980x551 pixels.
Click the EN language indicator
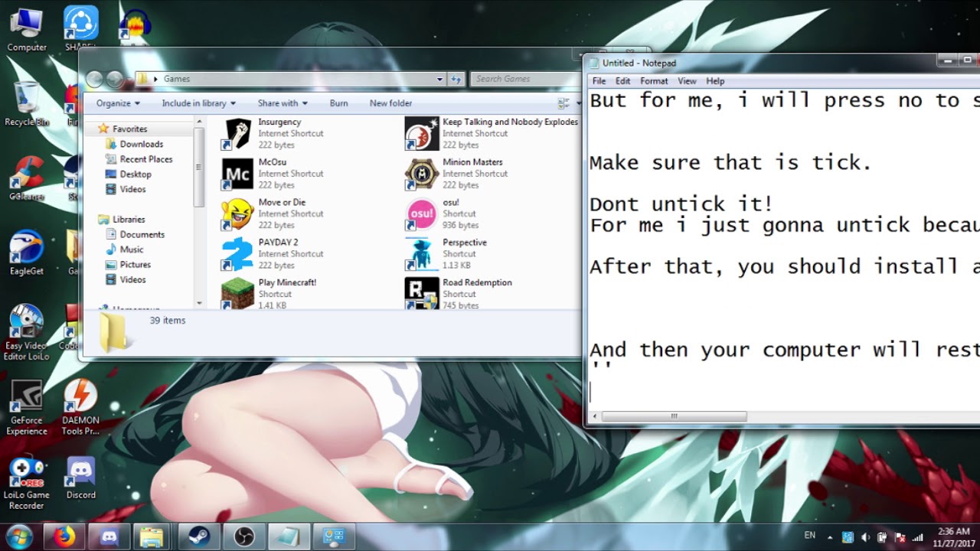point(810,536)
